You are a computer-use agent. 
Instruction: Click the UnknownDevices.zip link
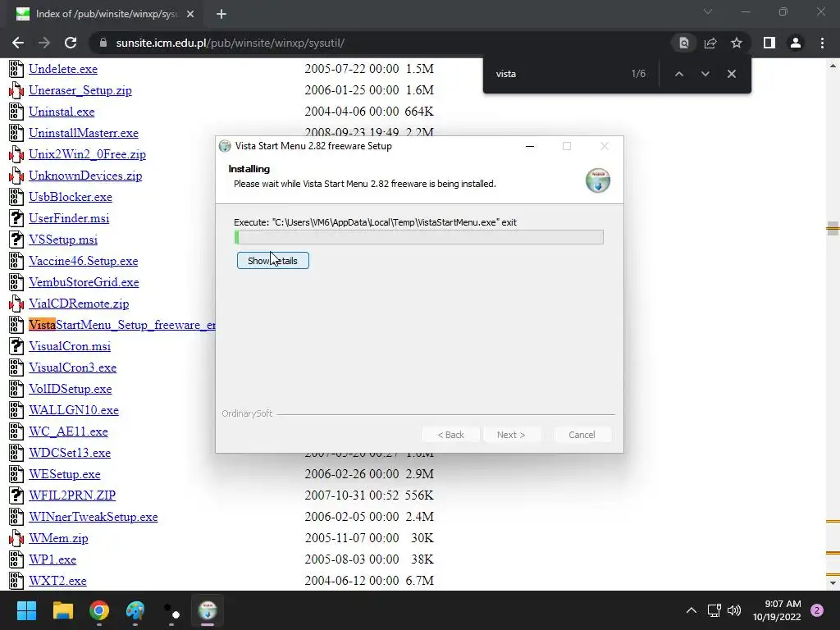(85, 176)
